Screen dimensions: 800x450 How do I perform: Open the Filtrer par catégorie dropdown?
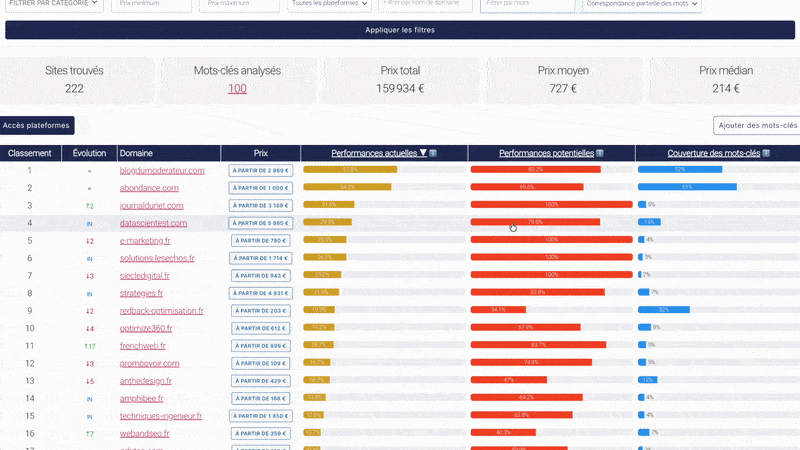(x=54, y=4)
